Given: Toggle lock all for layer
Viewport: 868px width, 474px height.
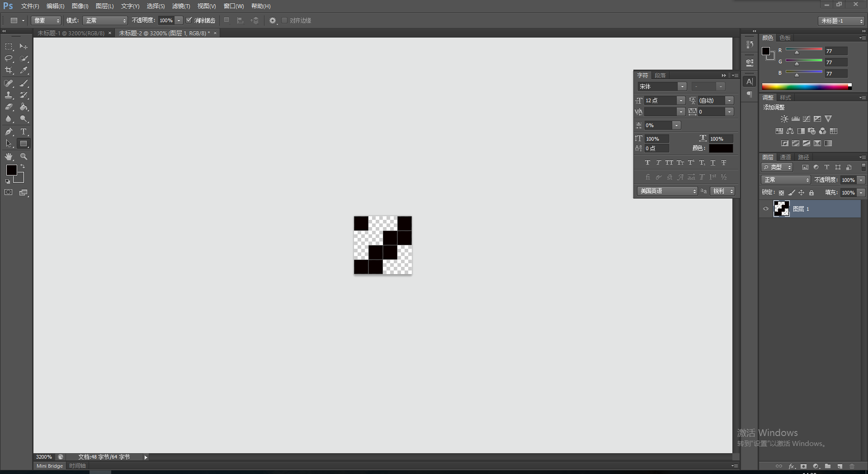Looking at the screenshot, I should pyautogui.click(x=811, y=193).
